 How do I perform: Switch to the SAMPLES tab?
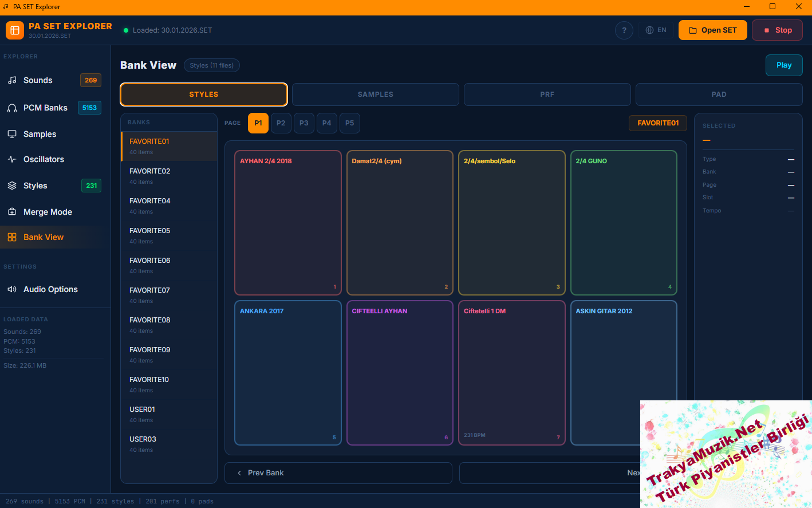375,94
